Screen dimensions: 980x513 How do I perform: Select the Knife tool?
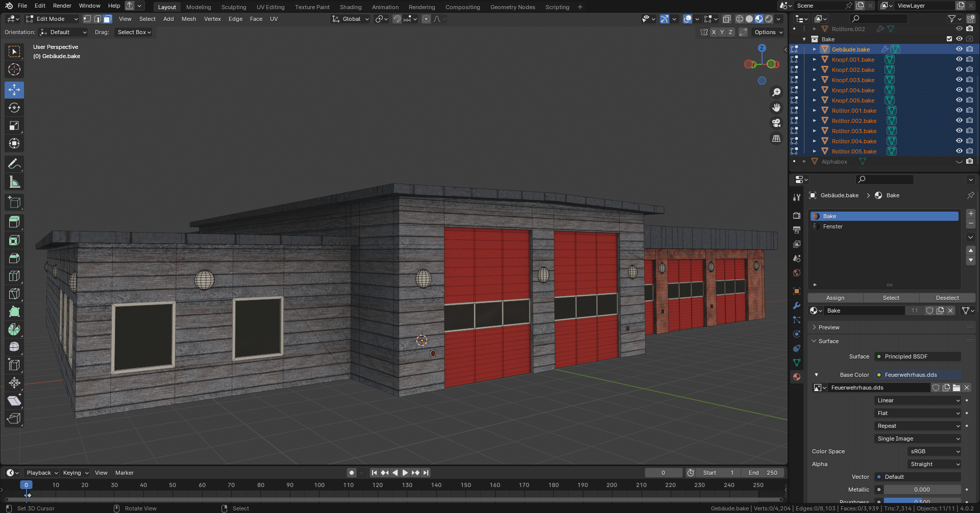pos(14,294)
